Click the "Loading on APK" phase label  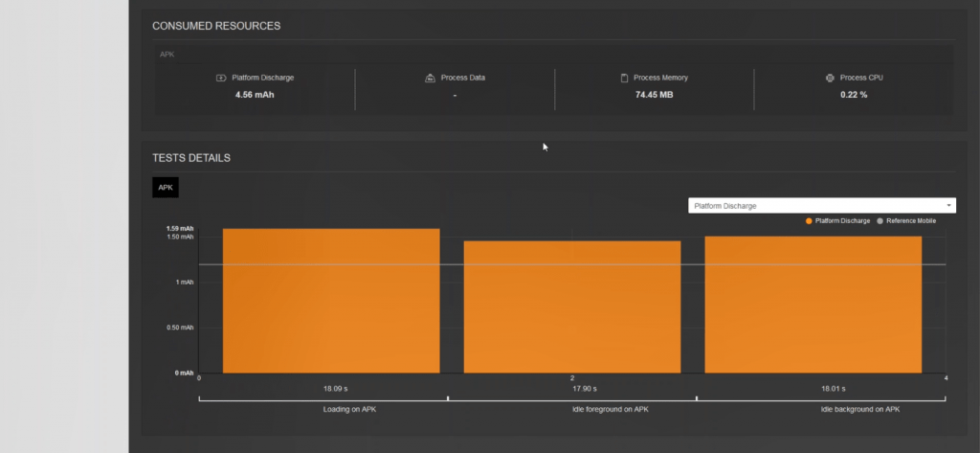coord(323,409)
